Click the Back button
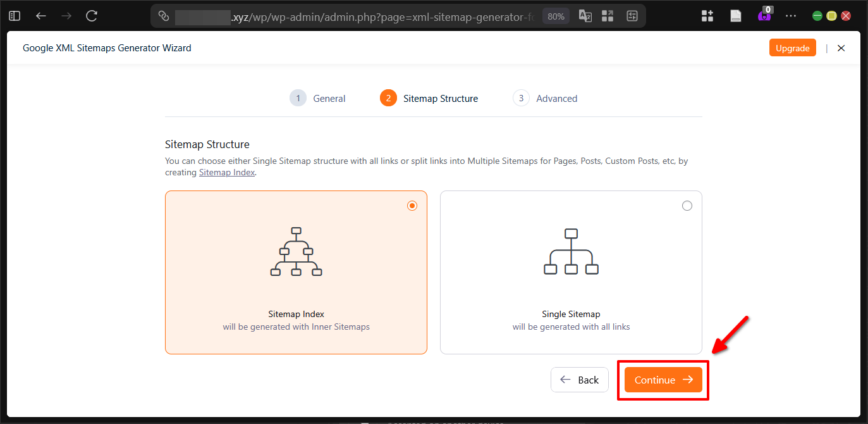 click(x=580, y=380)
